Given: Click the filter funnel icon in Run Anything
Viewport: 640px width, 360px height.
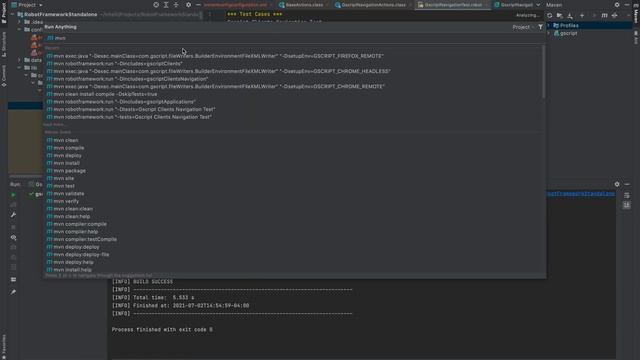Looking at the screenshot, I should [x=540, y=27].
